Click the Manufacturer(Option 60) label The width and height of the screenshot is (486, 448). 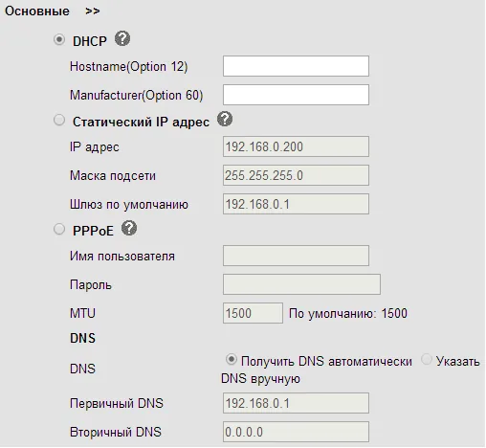[x=137, y=96]
